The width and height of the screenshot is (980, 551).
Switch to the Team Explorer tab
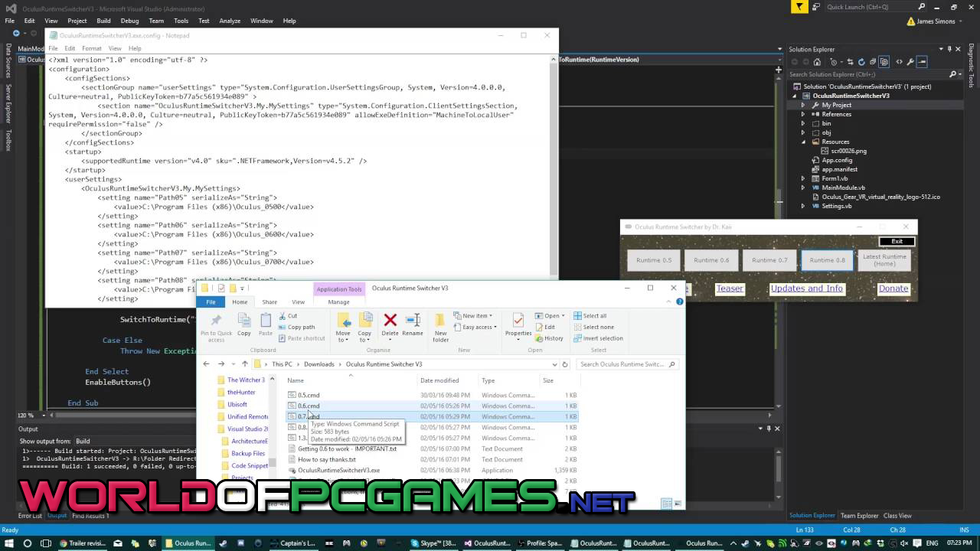pyautogui.click(x=859, y=516)
